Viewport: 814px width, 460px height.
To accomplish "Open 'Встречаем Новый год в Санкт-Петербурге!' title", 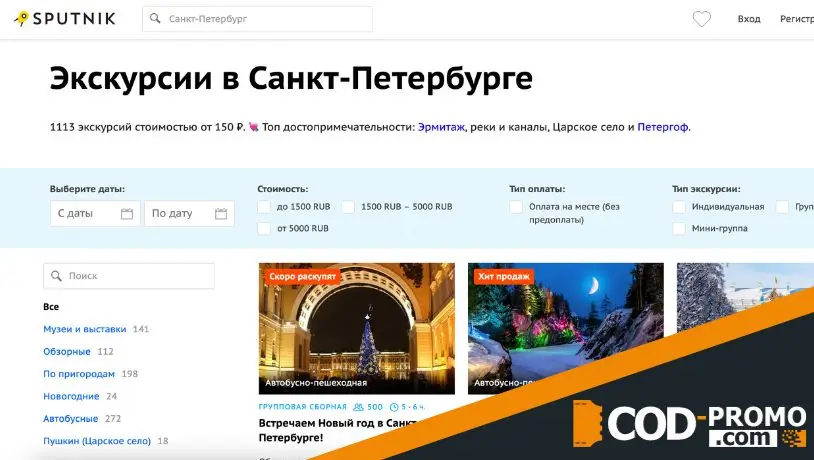I will click(337, 430).
